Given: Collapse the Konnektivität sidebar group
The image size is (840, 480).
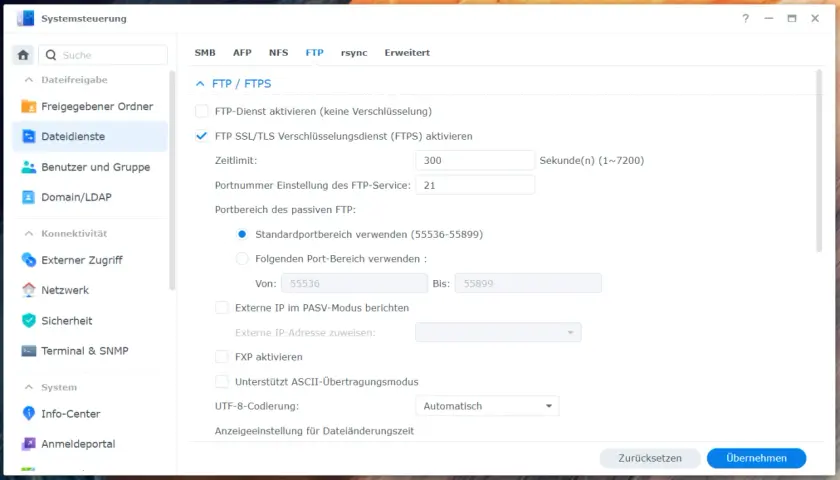Looking at the screenshot, I should click(29, 234).
